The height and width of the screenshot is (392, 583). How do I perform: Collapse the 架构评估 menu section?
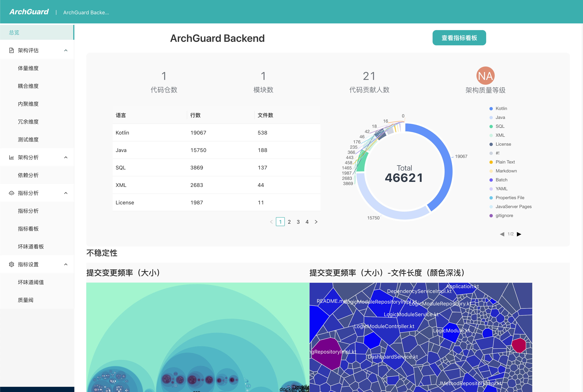66,51
